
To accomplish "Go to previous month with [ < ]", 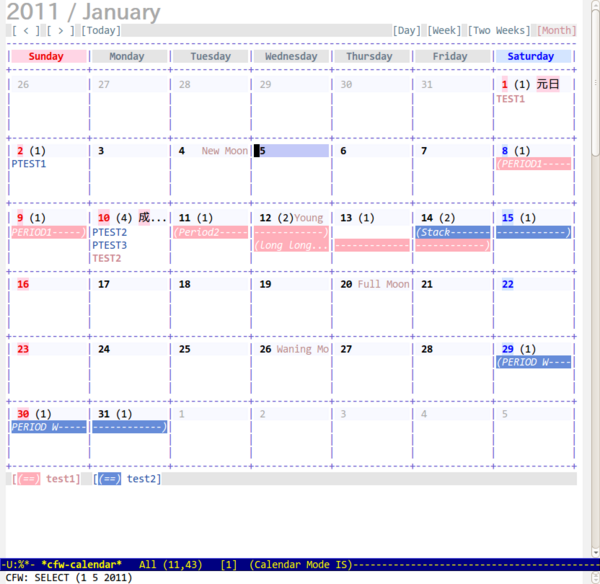I will (x=26, y=31).
